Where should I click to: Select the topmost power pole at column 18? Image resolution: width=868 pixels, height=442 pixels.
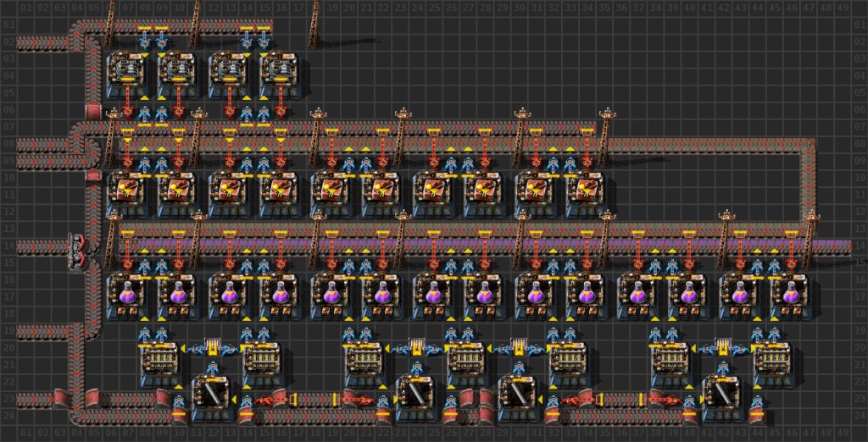315,22
